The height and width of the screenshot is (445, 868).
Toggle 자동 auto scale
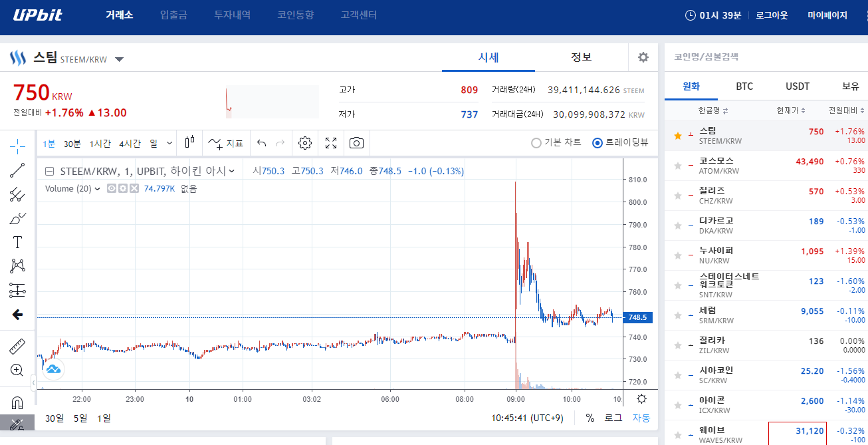coord(641,418)
